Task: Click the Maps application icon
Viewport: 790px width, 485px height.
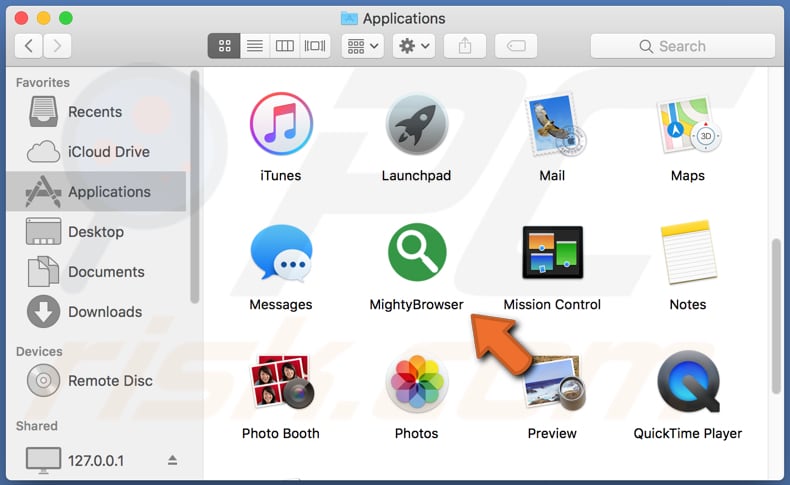Action: (688, 124)
